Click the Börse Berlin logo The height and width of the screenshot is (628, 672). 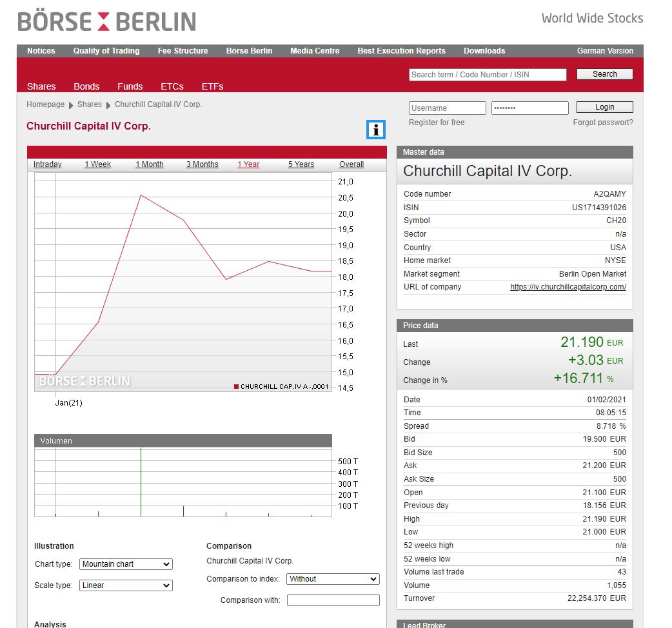[106, 21]
